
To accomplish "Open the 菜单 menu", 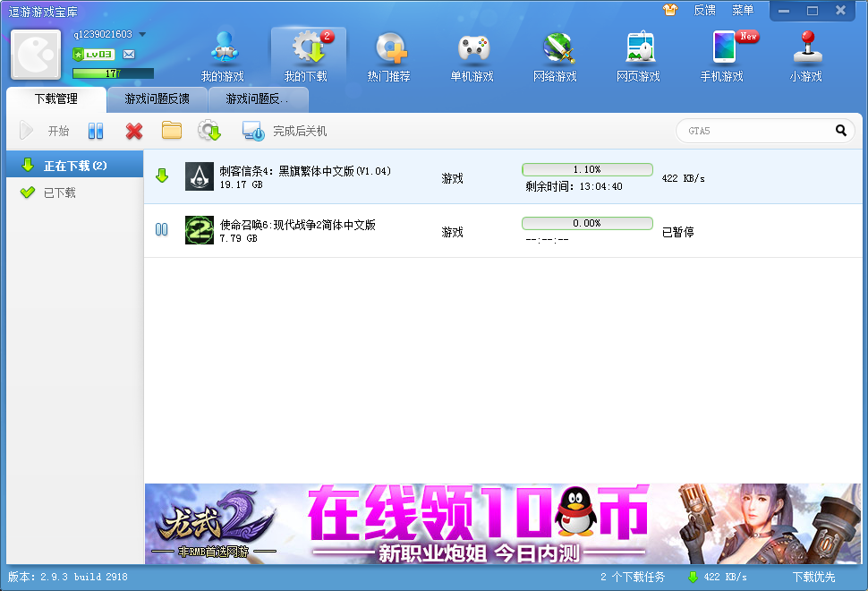I will click(743, 10).
